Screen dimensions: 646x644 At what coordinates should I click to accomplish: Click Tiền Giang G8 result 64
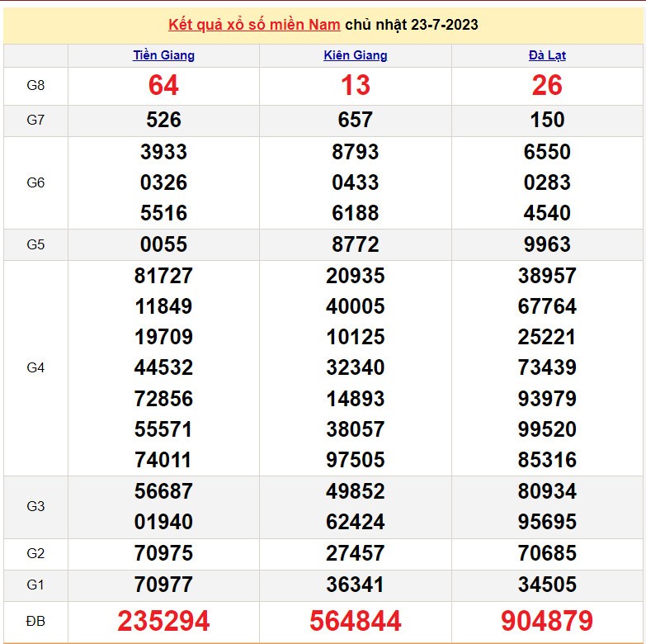tap(163, 85)
